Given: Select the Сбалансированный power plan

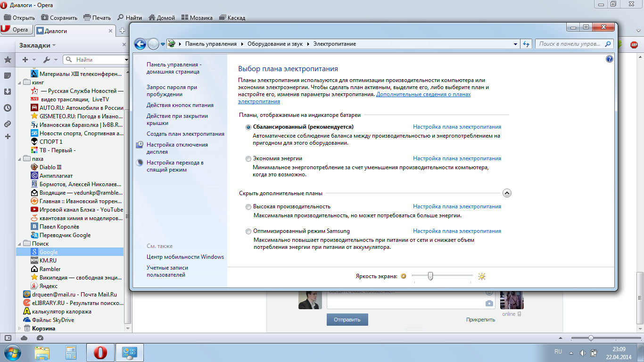Looking at the screenshot, I should click(248, 127).
